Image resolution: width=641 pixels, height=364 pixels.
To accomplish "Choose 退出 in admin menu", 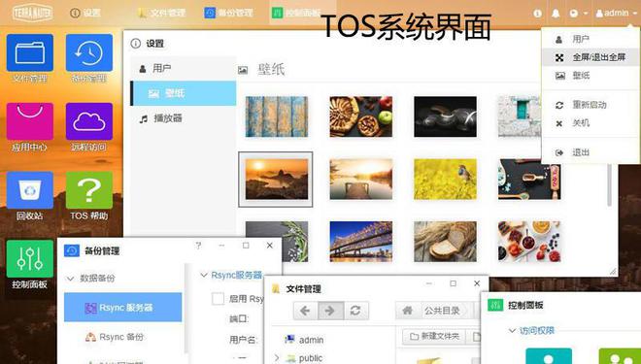I will pyautogui.click(x=590, y=152).
